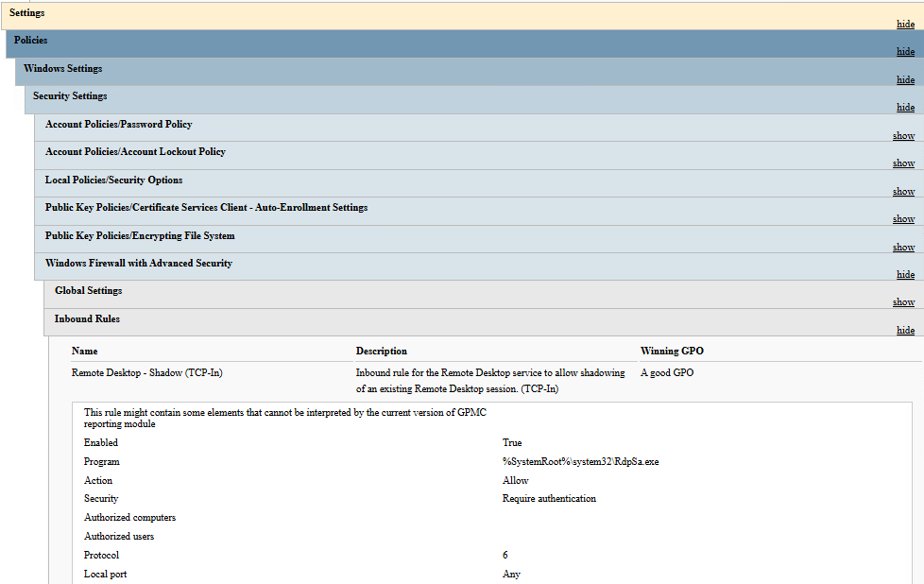924x584 pixels.
Task: Select the Remote Desktop - Shadow (TCP-In) rule name
Action: [x=146, y=373]
